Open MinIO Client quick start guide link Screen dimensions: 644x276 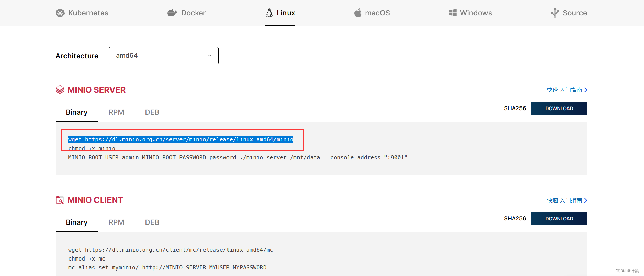(x=567, y=200)
